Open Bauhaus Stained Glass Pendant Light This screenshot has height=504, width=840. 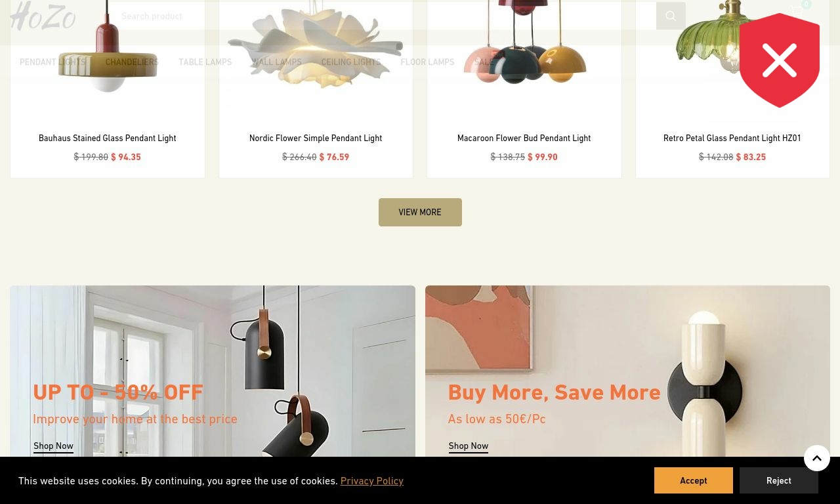pyautogui.click(x=108, y=138)
